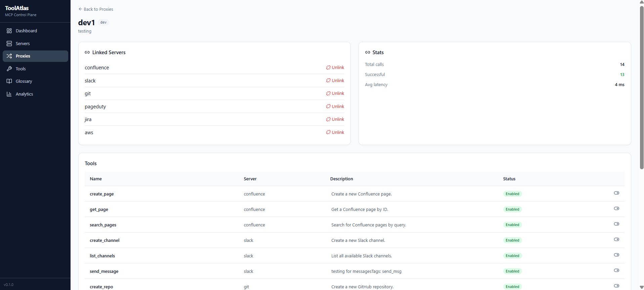The height and width of the screenshot is (290, 644).
Task: Unlink the aws server
Action: click(x=335, y=132)
